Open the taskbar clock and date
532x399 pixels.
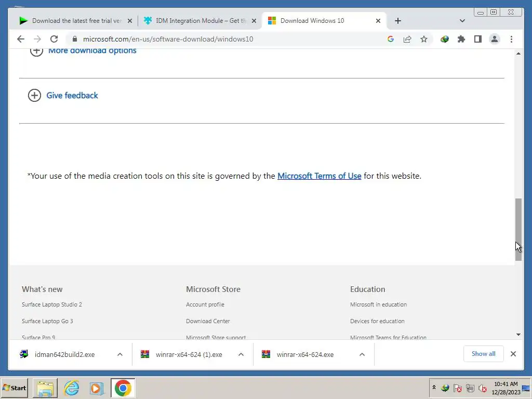(506, 388)
